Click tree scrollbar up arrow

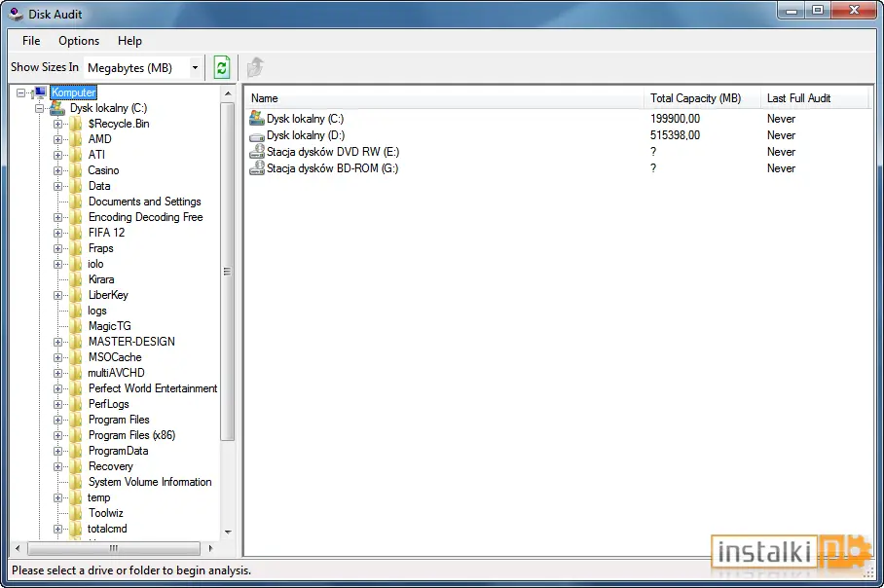click(x=228, y=93)
